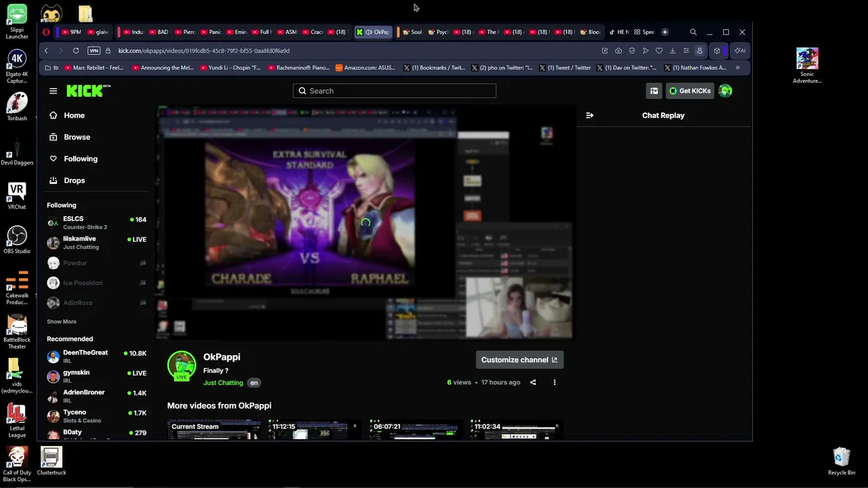The height and width of the screenshot is (488, 868).
Task: Go back using the browser back arrow
Action: [46, 51]
